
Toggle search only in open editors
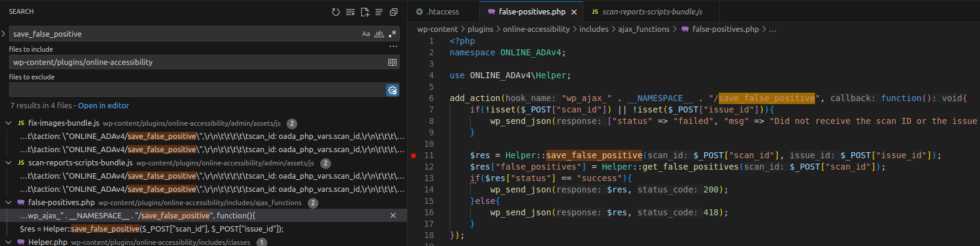pos(392,63)
